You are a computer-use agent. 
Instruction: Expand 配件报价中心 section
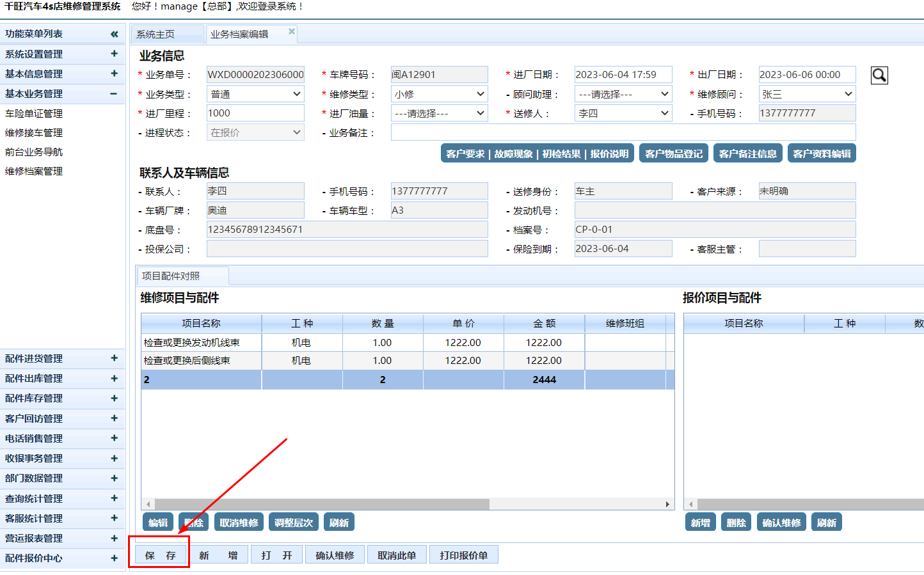pyautogui.click(x=114, y=558)
